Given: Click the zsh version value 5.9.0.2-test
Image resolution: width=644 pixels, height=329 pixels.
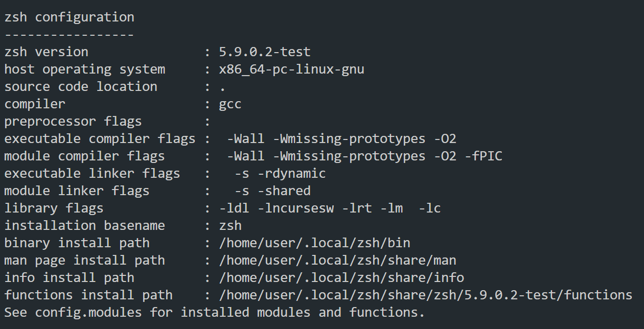Looking at the screenshot, I should coord(265,52).
